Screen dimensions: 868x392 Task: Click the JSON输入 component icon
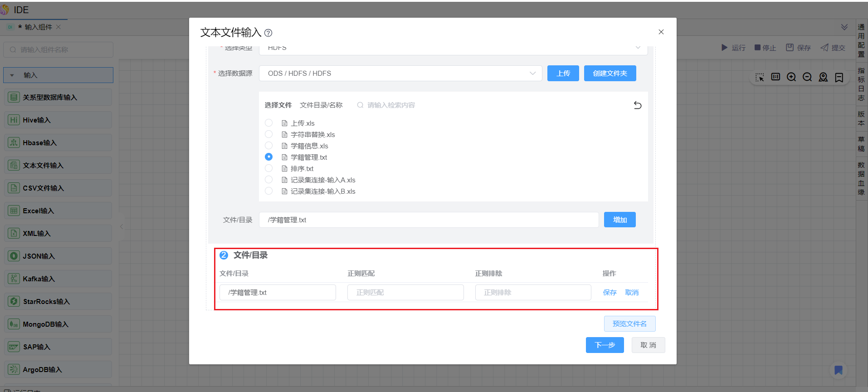(x=14, y=256)
